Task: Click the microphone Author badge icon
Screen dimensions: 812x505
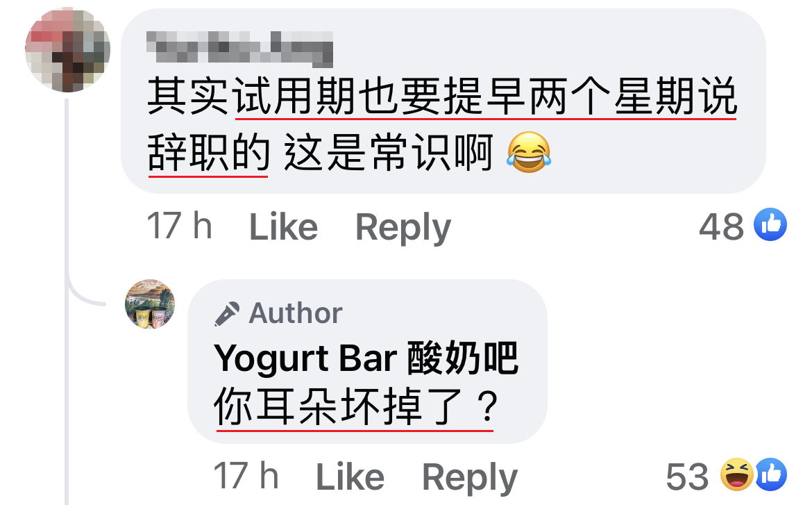Action: tap(227, 313)
